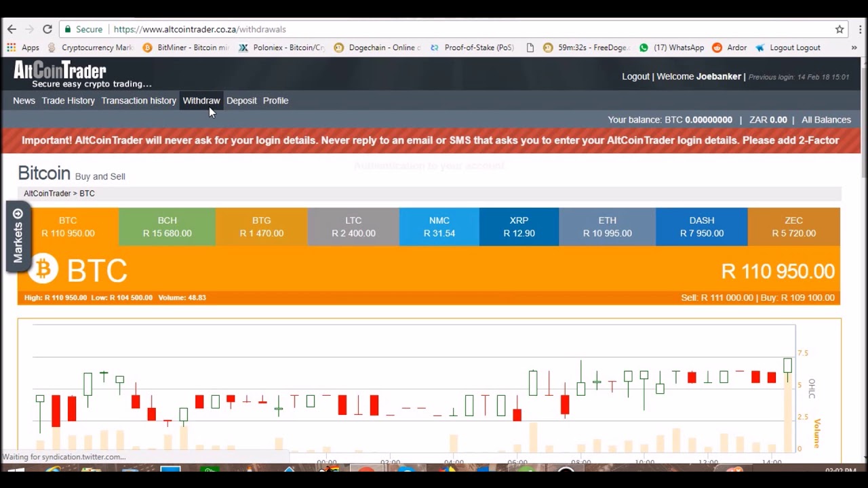
Task: Click the red important security notice banner
Action: tap(431, 140)
